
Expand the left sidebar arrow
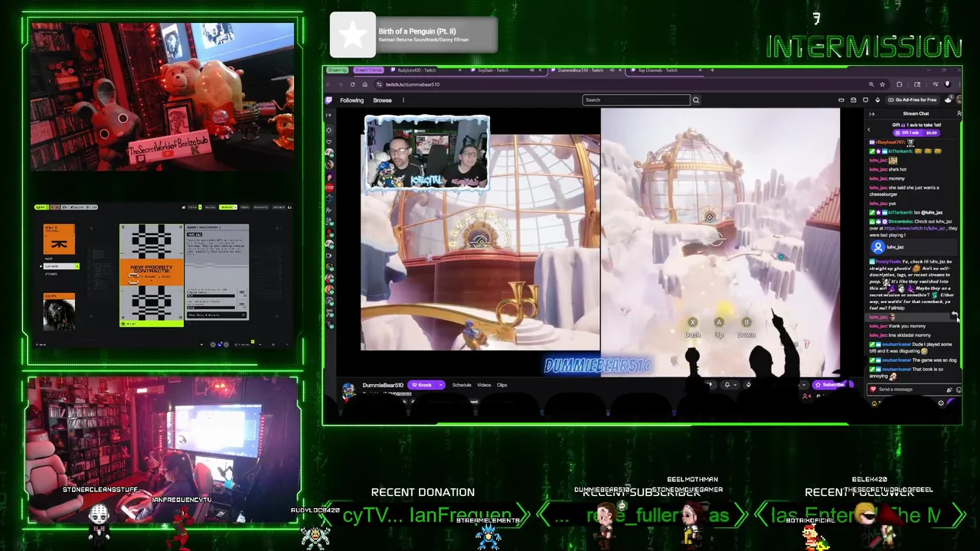click(329, 115)
